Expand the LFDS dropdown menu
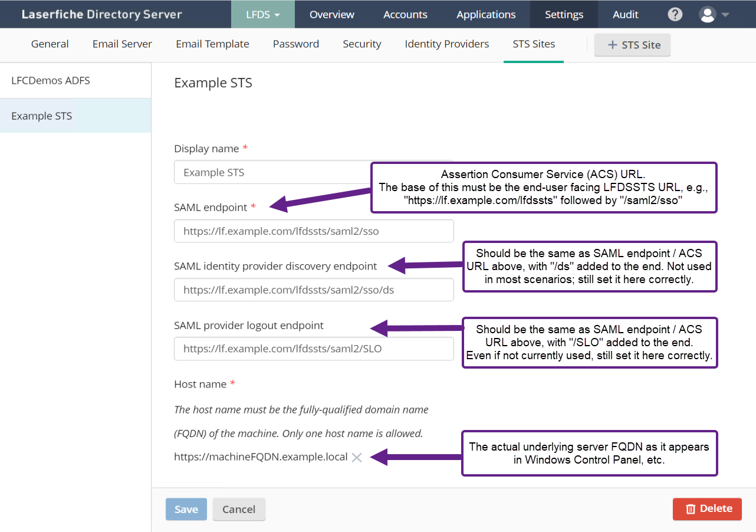 [x=262, y=14]
